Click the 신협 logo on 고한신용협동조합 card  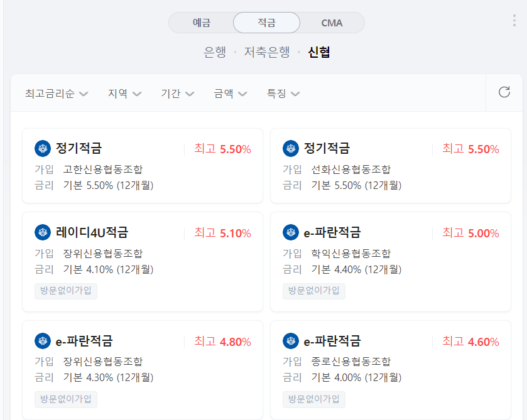43,149
